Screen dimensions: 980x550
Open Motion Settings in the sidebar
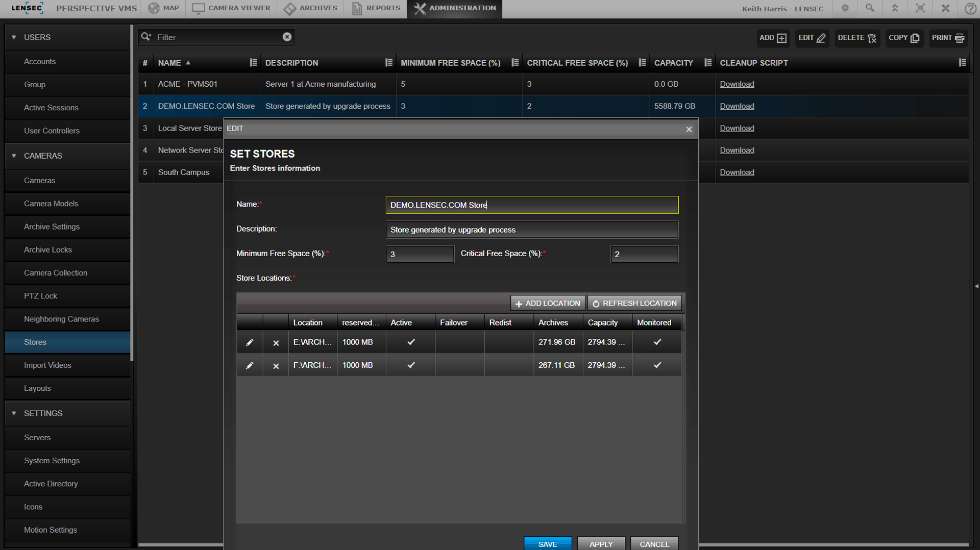pyautogui.click(x=67, y=530)
